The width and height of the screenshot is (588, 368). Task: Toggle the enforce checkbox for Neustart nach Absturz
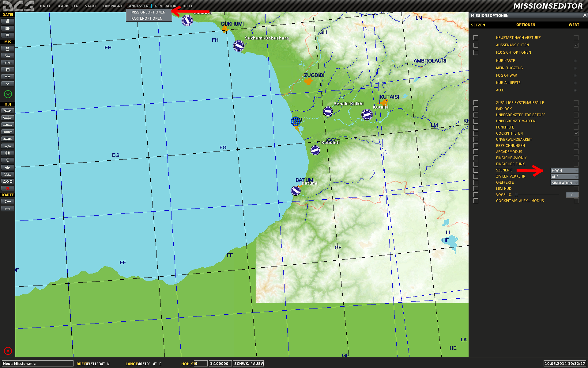point(476,38)
